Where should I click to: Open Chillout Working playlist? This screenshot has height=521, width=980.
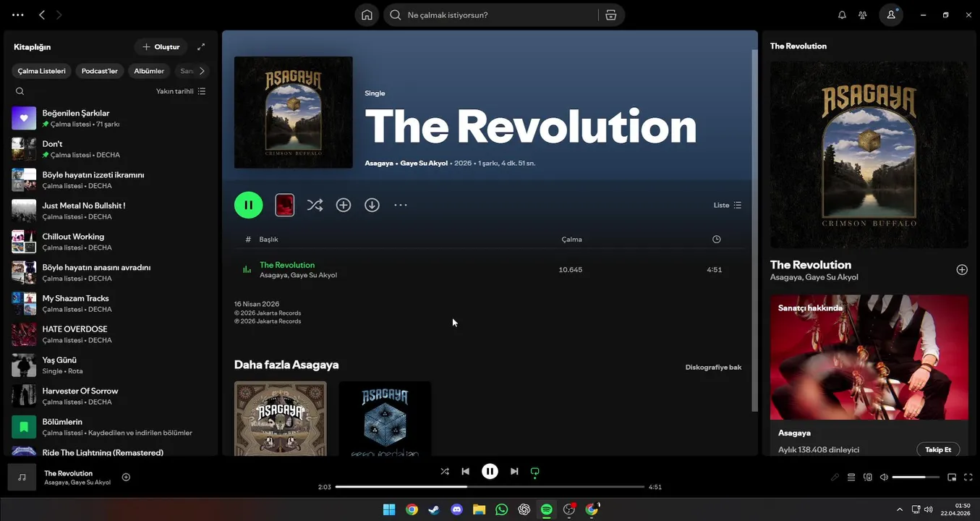111,242
